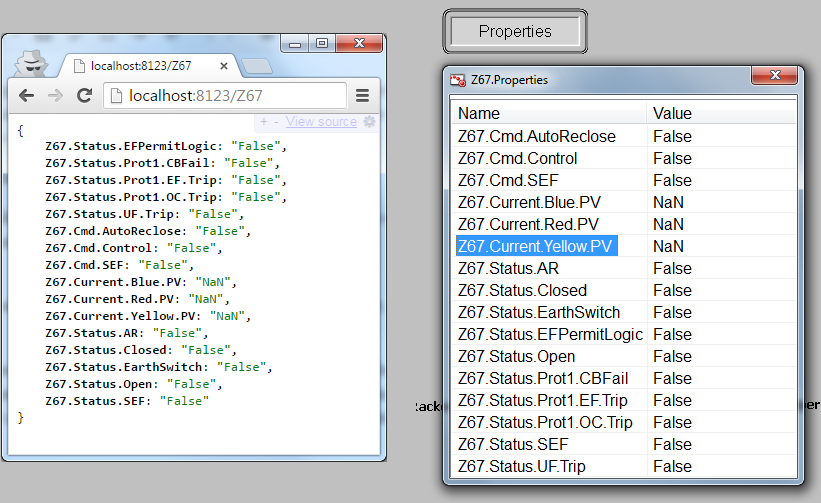
Task: Click the browser back arrow
Action: click(26, 95)
